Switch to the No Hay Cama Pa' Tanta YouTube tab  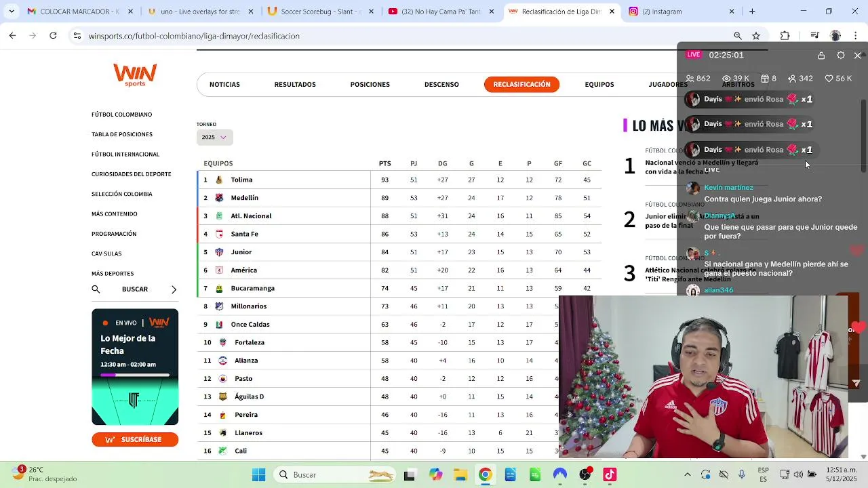[x=441, y=12]
